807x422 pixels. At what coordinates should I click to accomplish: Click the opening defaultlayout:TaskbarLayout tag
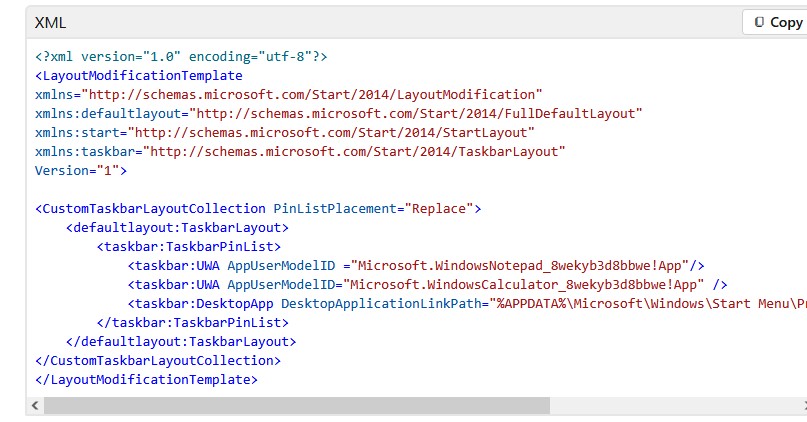point(178,228)
